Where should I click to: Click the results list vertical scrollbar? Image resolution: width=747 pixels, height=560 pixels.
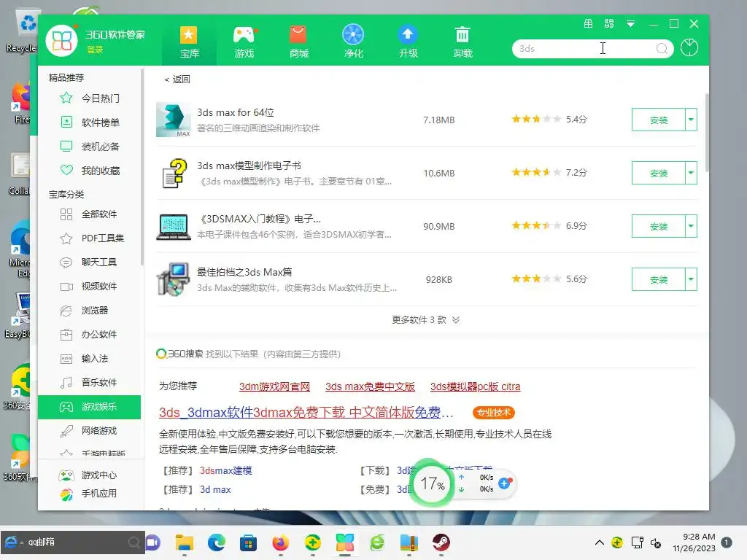click(706, 133)
